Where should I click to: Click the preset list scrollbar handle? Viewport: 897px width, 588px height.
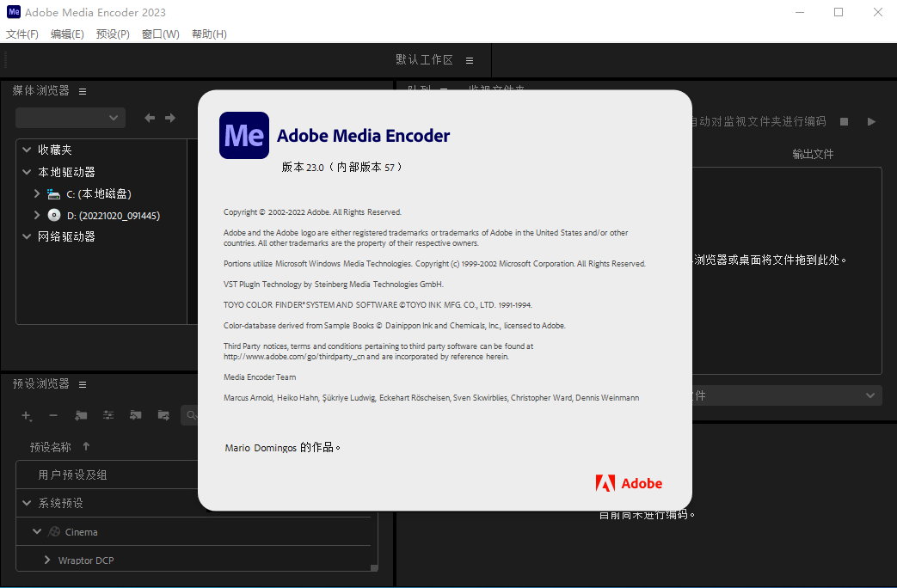(x=374, y=568)
